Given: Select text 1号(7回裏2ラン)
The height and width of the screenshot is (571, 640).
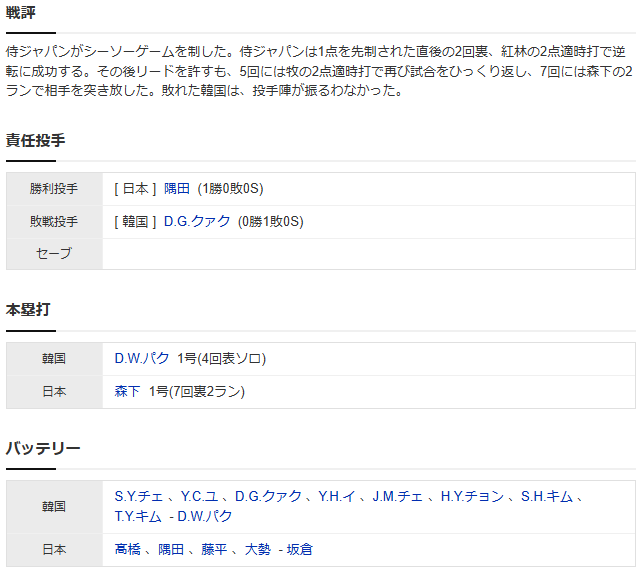Looking at the screenshot, I should [x=197, y=391].
